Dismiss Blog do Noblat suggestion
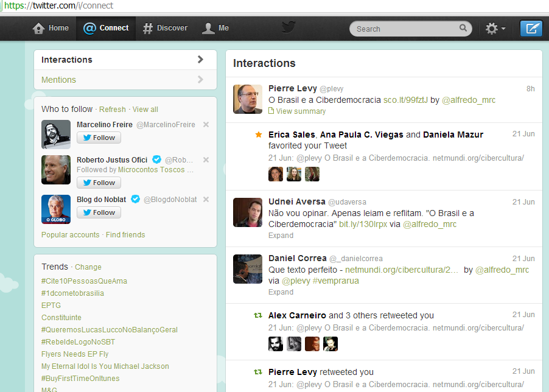 (206, 200)
